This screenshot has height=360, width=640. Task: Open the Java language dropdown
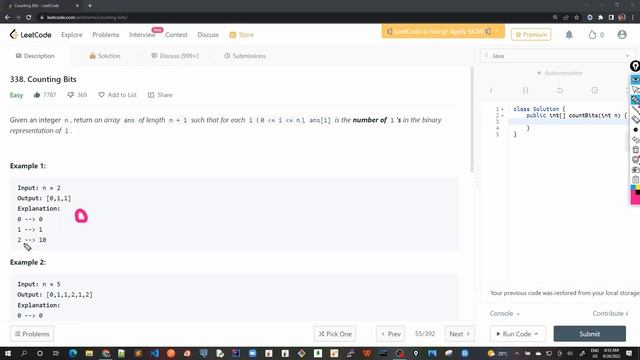(x=557, y=56)
